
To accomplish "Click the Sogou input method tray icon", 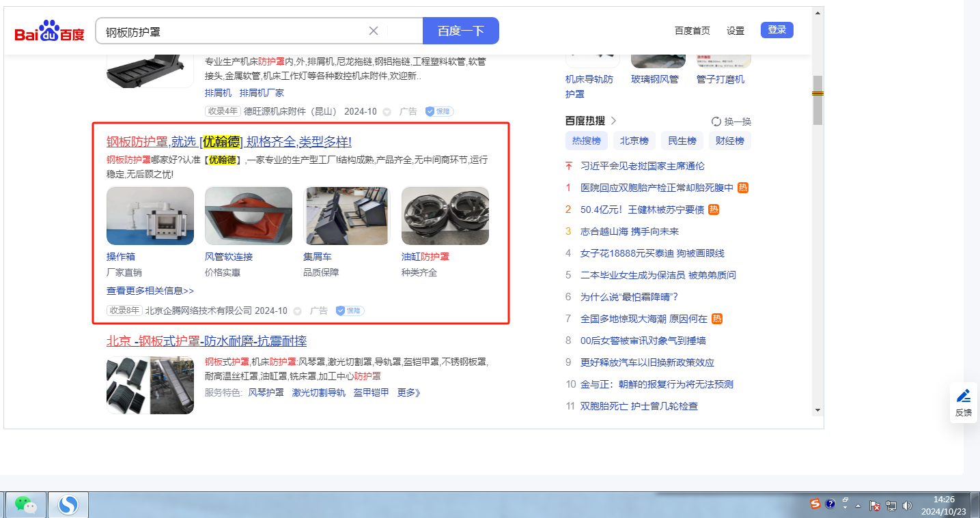I will (x=815, y=504).
